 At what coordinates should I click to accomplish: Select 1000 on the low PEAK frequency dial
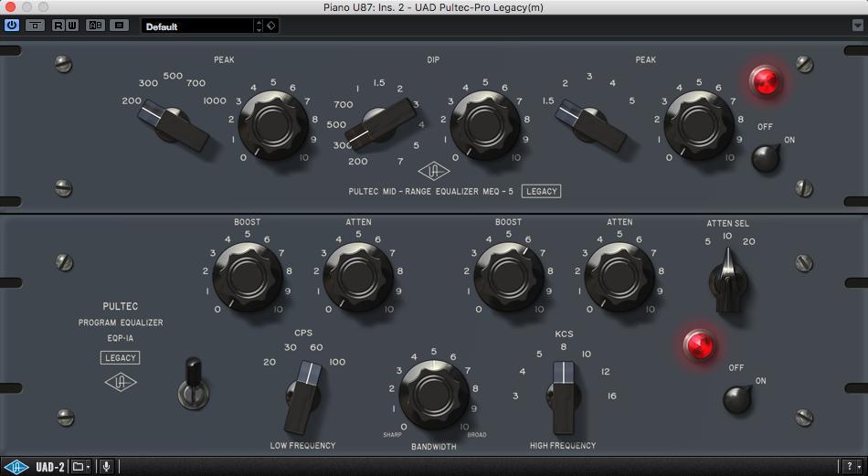[x=215, y=100]
